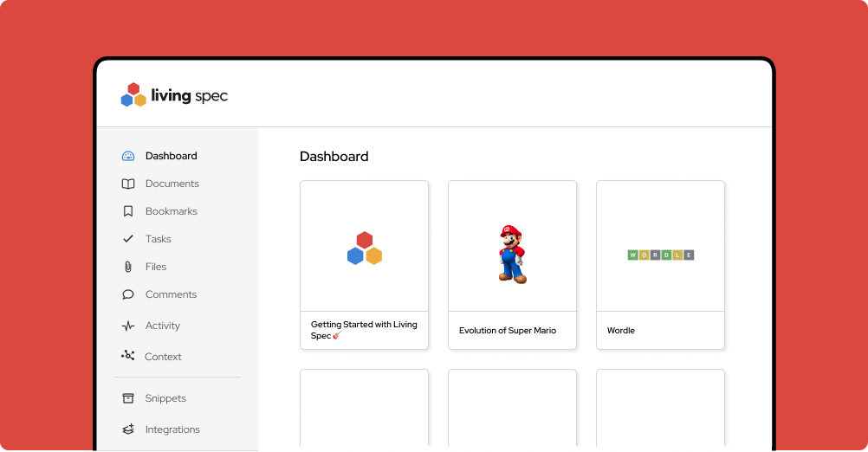Open the Getting Started with Living Spec title

point(364,330)
